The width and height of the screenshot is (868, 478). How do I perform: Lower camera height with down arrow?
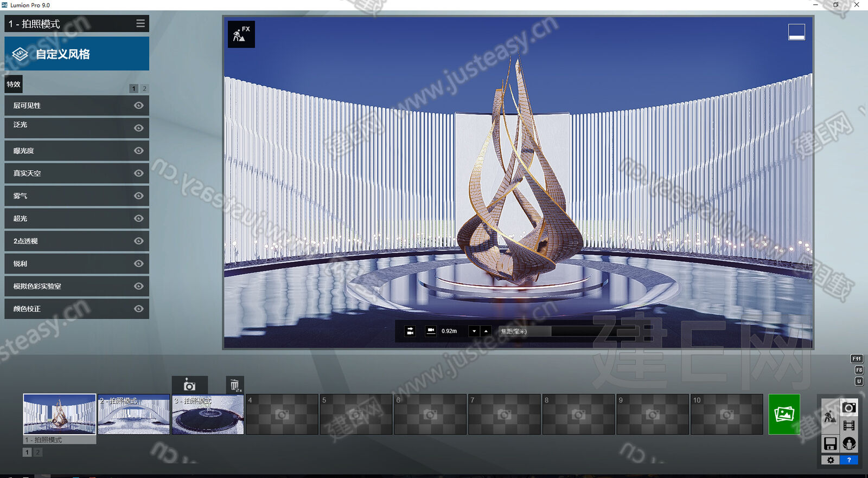tap(474, 331)
